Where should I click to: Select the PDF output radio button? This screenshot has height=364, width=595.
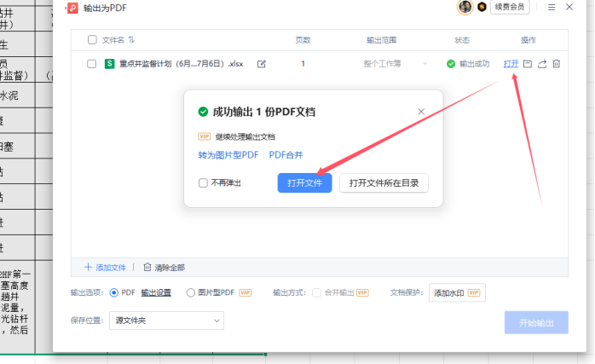pyautogui.click(x=114, y=292)
